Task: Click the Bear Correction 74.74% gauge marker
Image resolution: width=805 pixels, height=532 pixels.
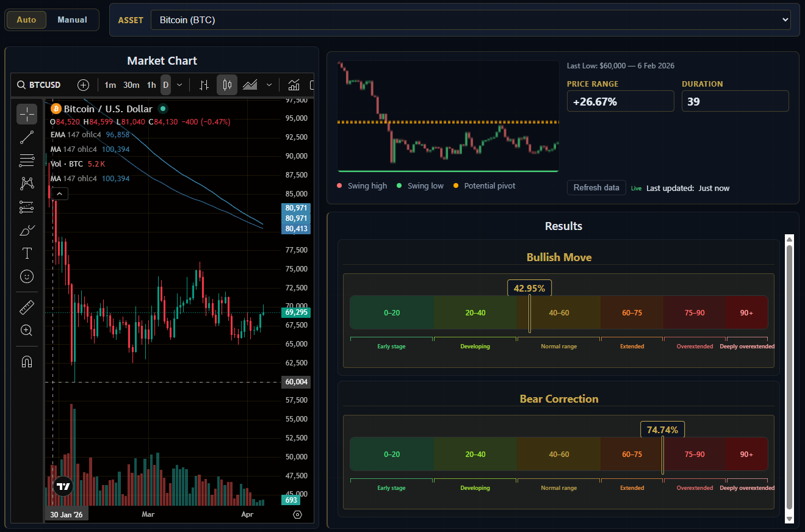Action: pos(663,430)
